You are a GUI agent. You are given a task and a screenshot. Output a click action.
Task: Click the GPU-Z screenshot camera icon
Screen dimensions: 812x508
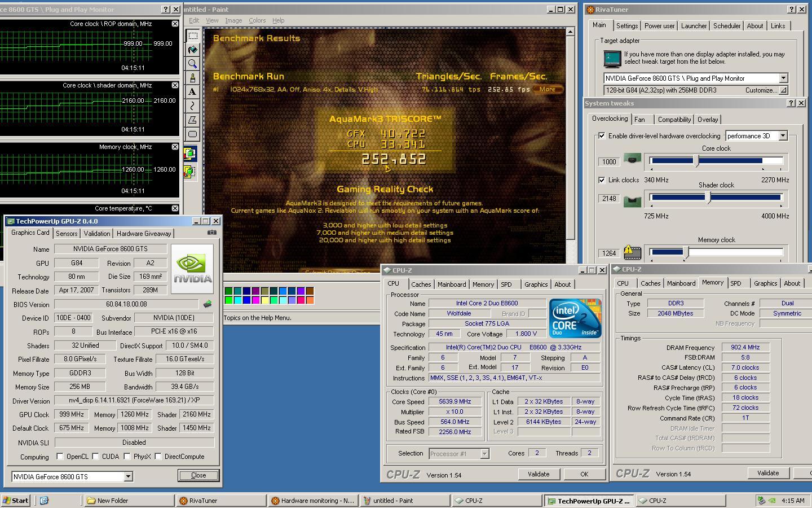click(x=211, y=233)
